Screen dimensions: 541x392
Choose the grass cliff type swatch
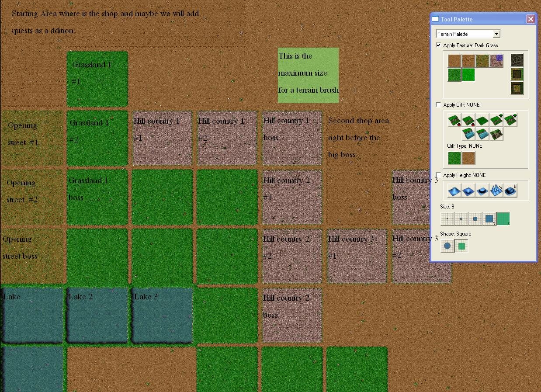point(454,158)
